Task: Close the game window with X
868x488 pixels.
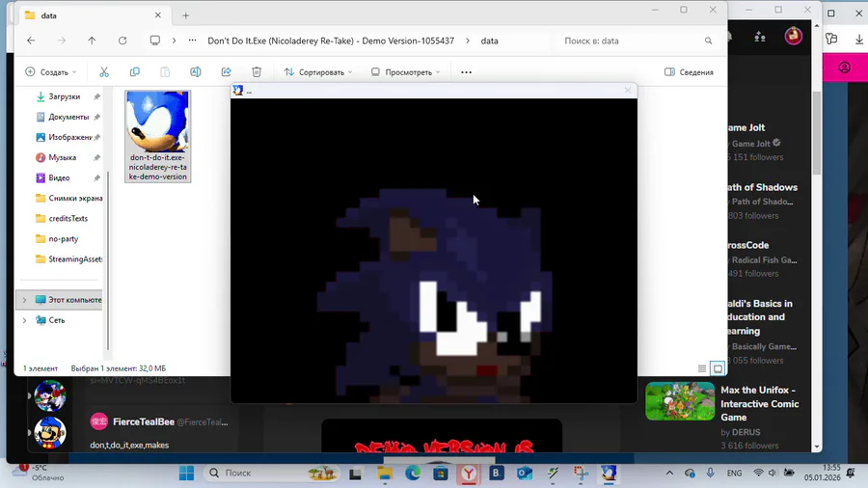Action: coord(627,91)
